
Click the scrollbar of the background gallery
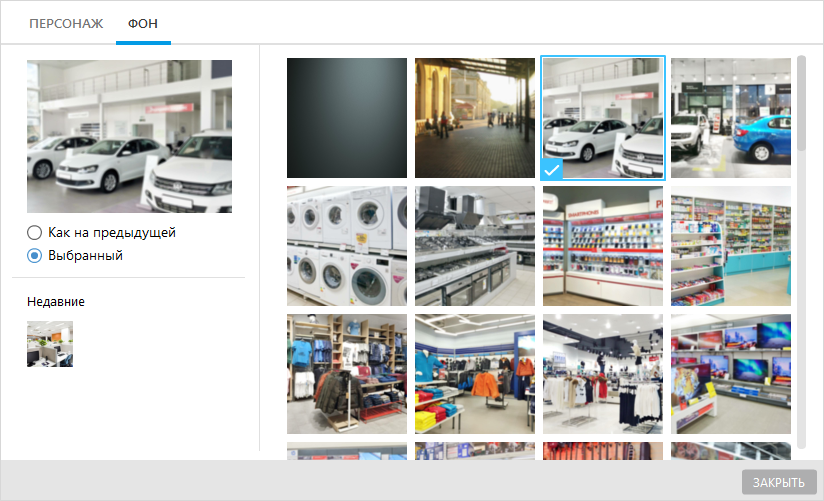tap(801, 103)
